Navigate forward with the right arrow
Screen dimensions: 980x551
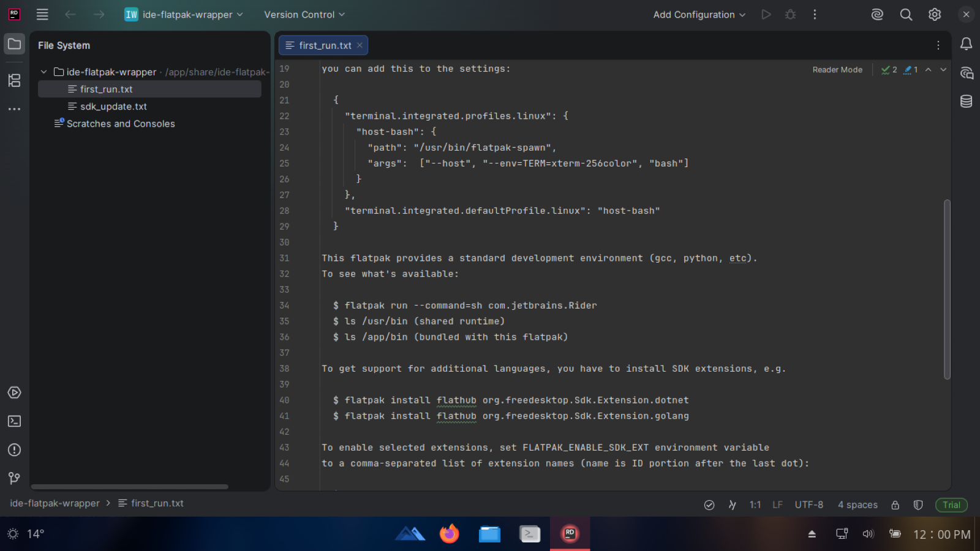(99, 14)
